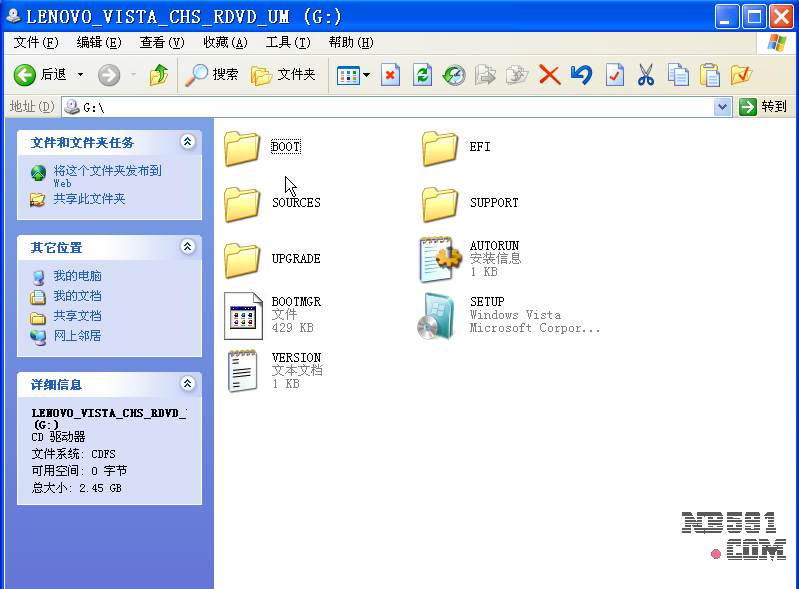Open 共享文档 link

[77, 316]
